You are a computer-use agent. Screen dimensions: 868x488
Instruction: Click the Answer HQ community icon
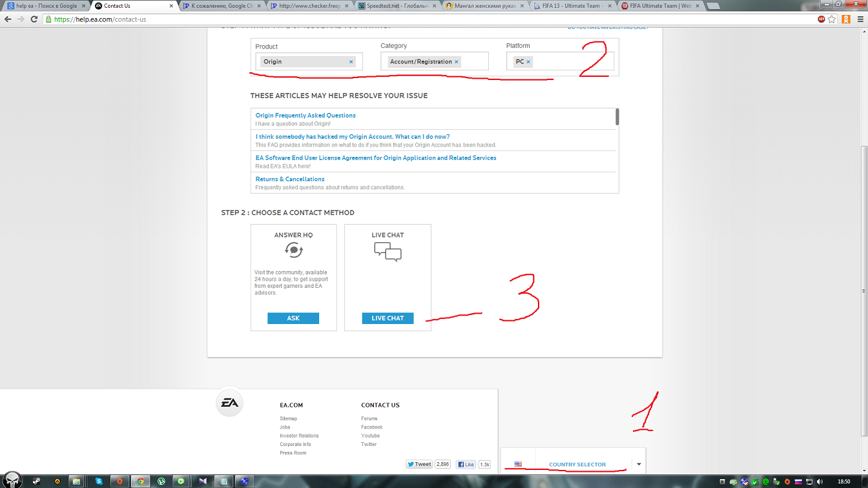coord(294,250)
